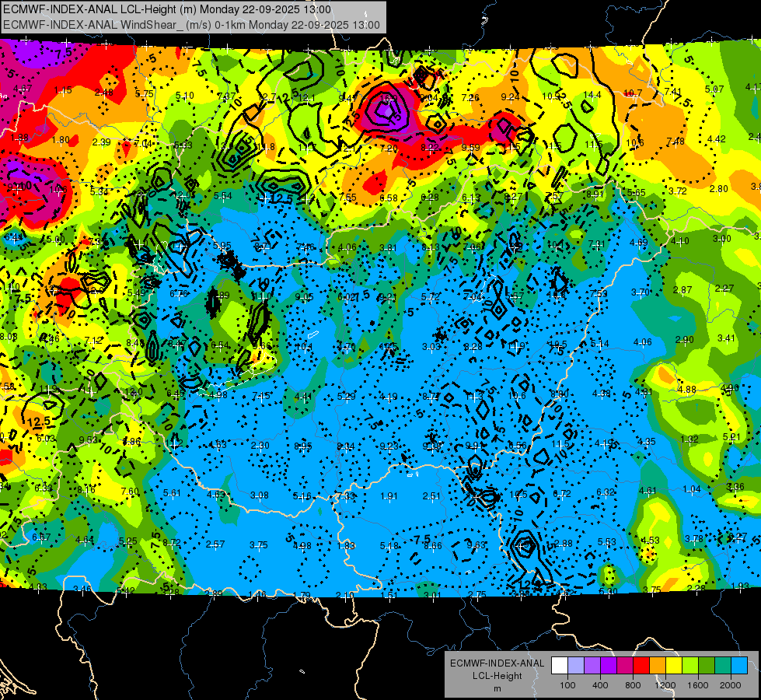Click the grid value '5.18'

tap(389, 546)
